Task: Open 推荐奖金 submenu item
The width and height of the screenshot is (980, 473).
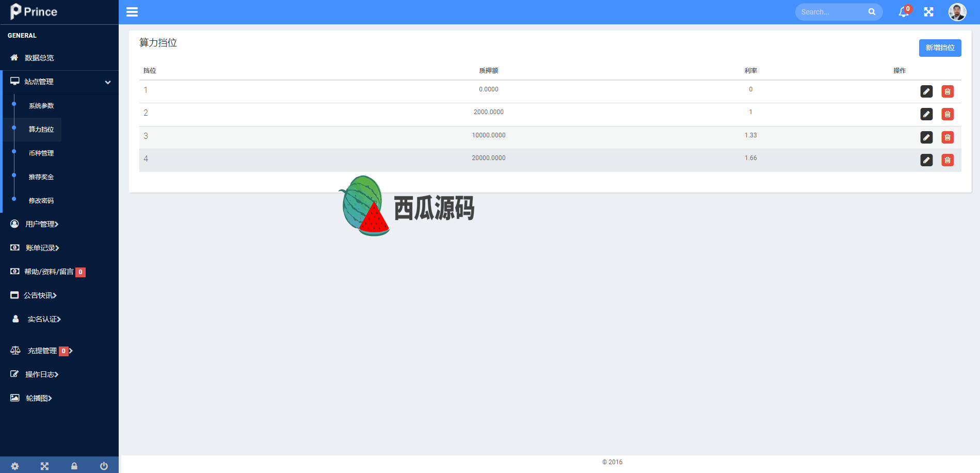Action: (x=41, y=177)
